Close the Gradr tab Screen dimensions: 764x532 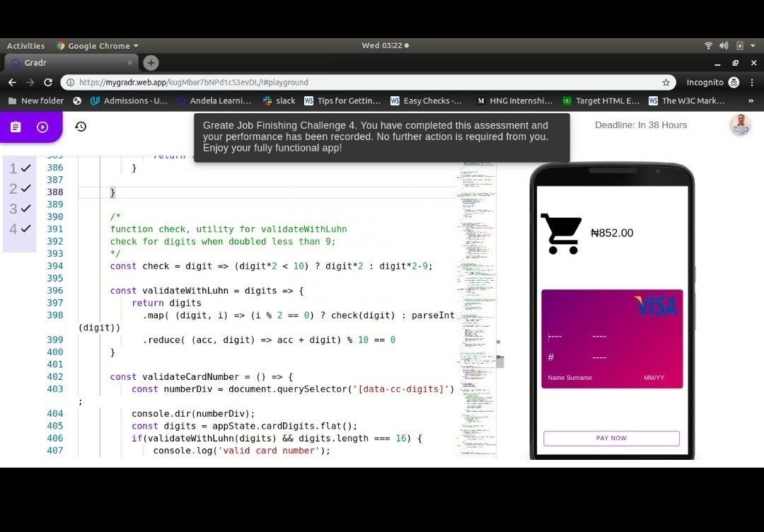(x=129, y=63)
